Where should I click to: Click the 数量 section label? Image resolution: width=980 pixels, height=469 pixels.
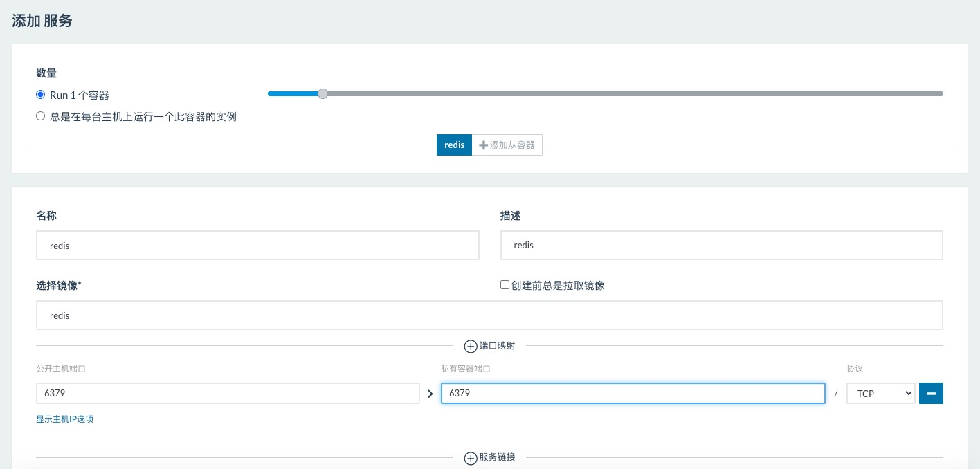click(46, 73)
